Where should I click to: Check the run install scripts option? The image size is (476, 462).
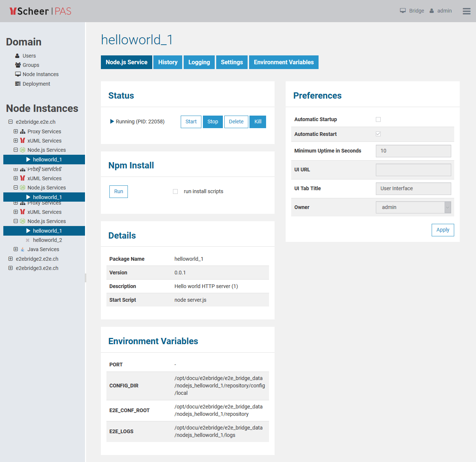pyautogui.click(x=176, y=191)
